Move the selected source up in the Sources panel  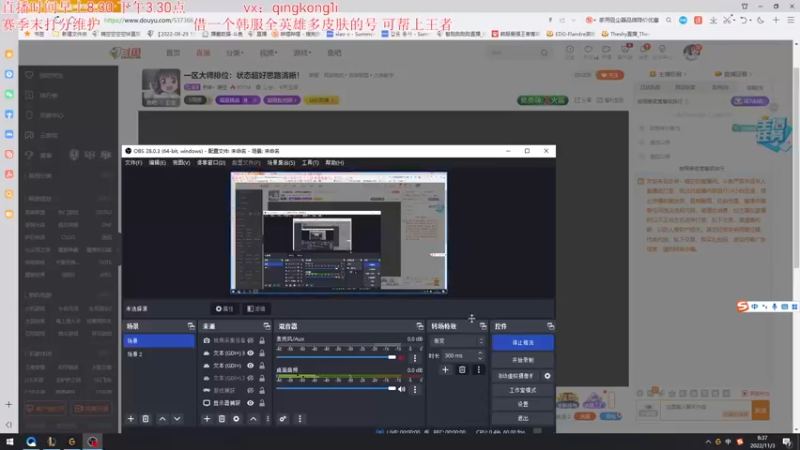(x=253, y=419)
